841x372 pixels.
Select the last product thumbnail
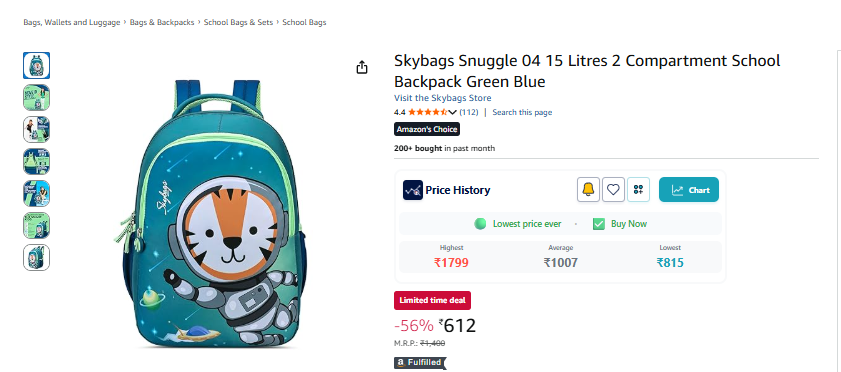click(x=36, y=257)
